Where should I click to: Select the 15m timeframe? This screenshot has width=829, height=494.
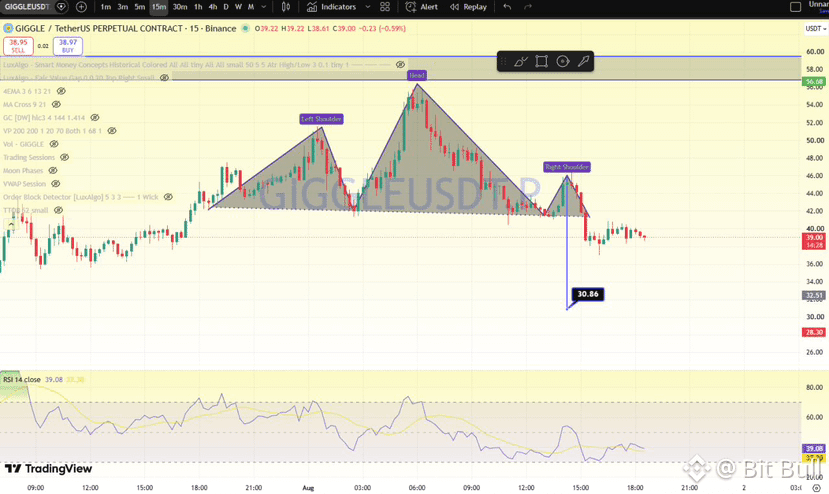pos(159,7)
